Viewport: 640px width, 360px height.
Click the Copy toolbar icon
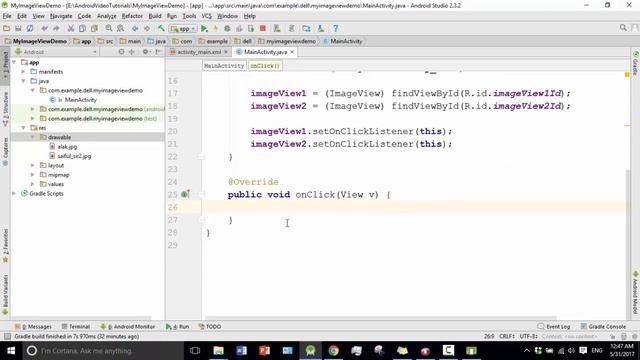(82, 28)
